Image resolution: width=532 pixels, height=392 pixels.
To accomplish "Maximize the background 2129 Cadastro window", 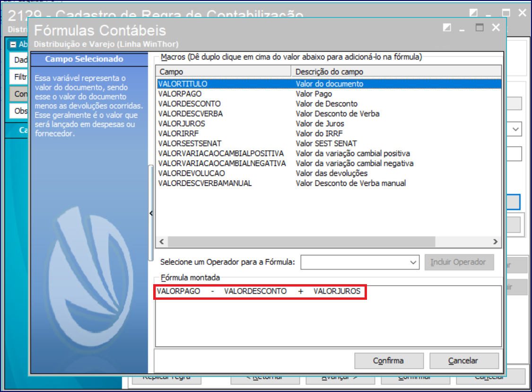I will (506, 13).
